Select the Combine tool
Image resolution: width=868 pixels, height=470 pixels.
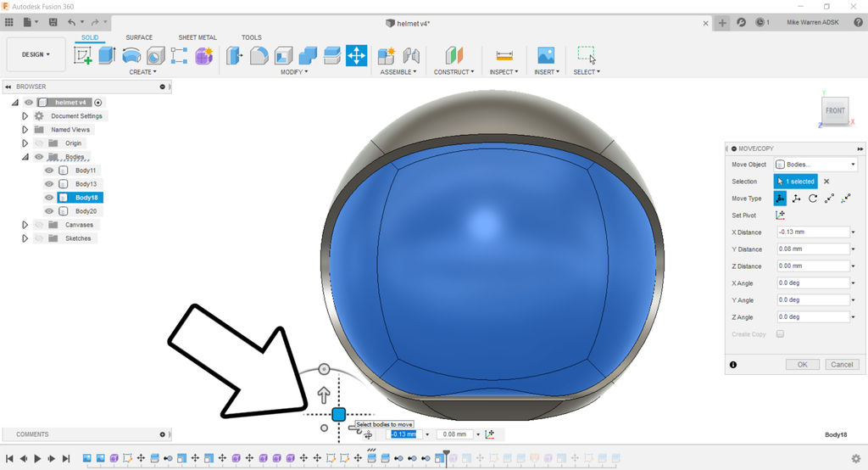coord(308,55)
